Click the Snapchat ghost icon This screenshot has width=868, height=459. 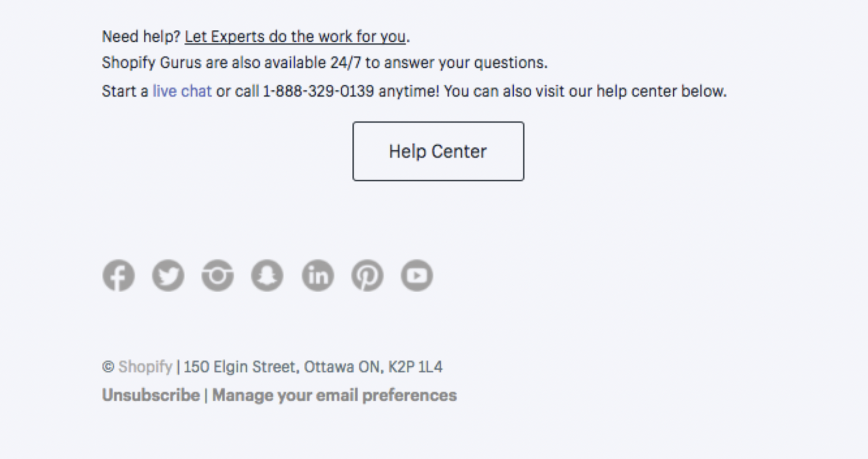tap(267, 275)
